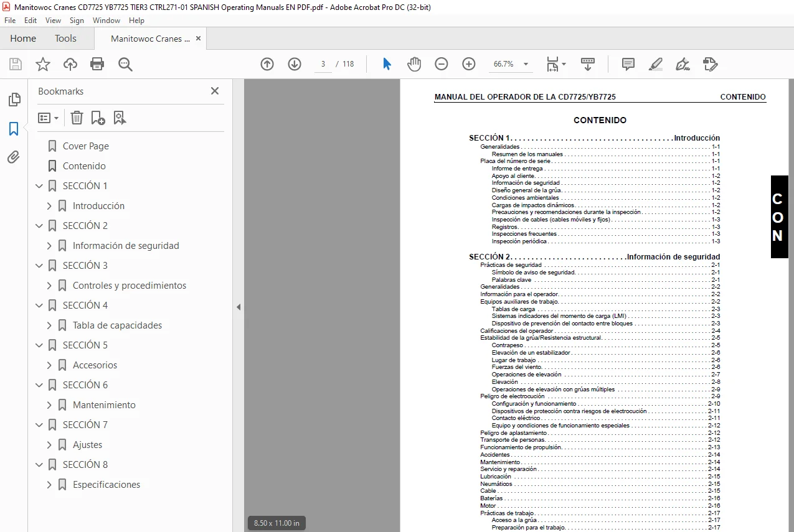
Task: Switch to the Tools tab
Action: coord(65,38)
